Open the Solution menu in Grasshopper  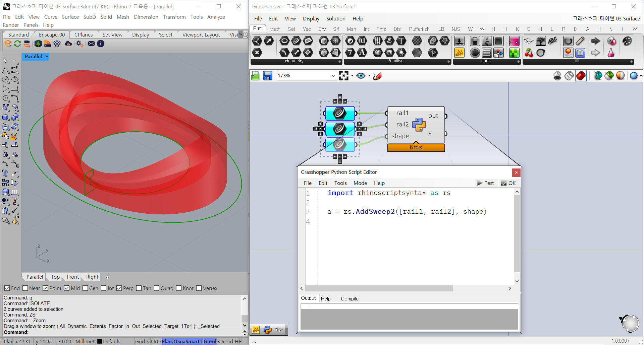click(336, 19)
